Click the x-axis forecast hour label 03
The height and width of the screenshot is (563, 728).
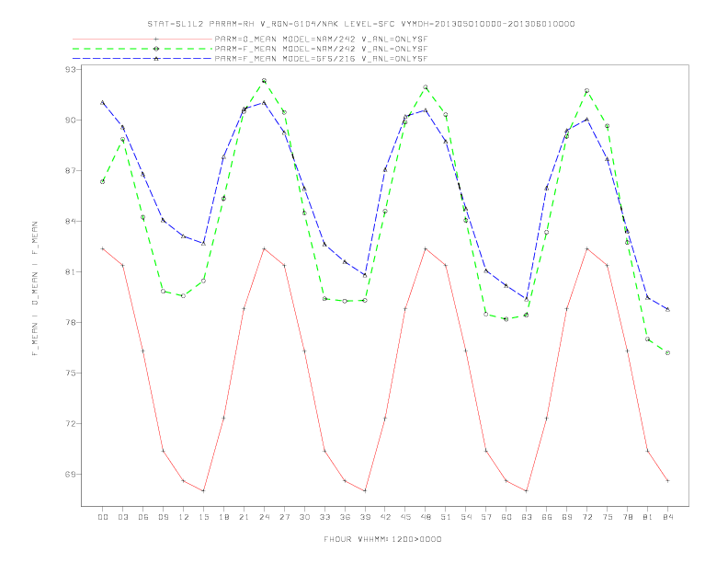[122, 517]
